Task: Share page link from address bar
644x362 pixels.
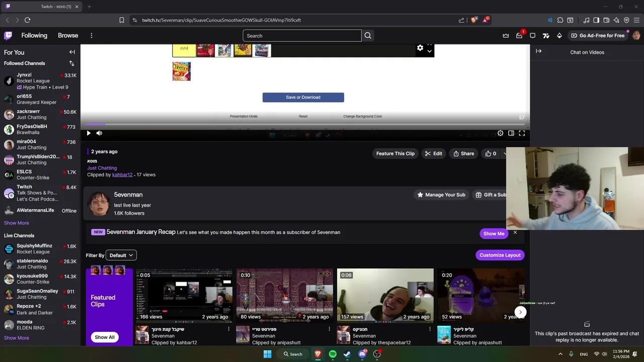Action: [461, 20]
